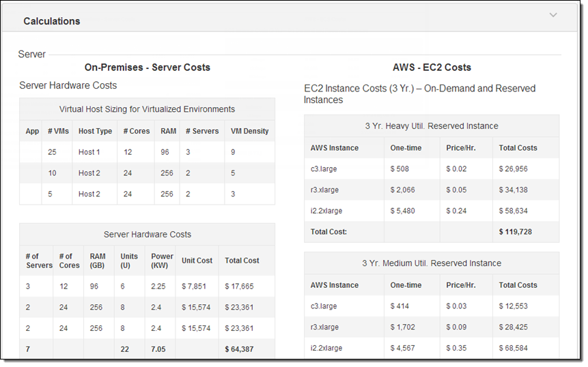Click the Power (KW) column header
The image size is (588, 367).
pos(162,261)
